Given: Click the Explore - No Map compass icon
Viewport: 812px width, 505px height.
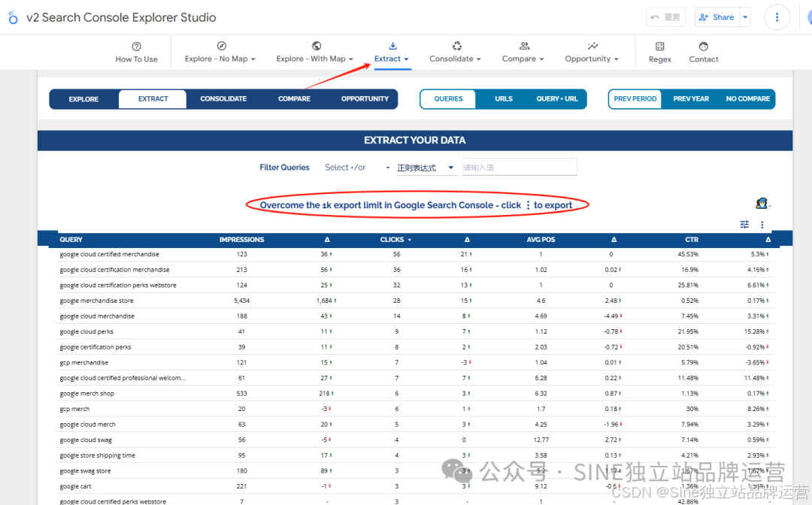Looking at the screenshot, I should [x=221, y=46].
